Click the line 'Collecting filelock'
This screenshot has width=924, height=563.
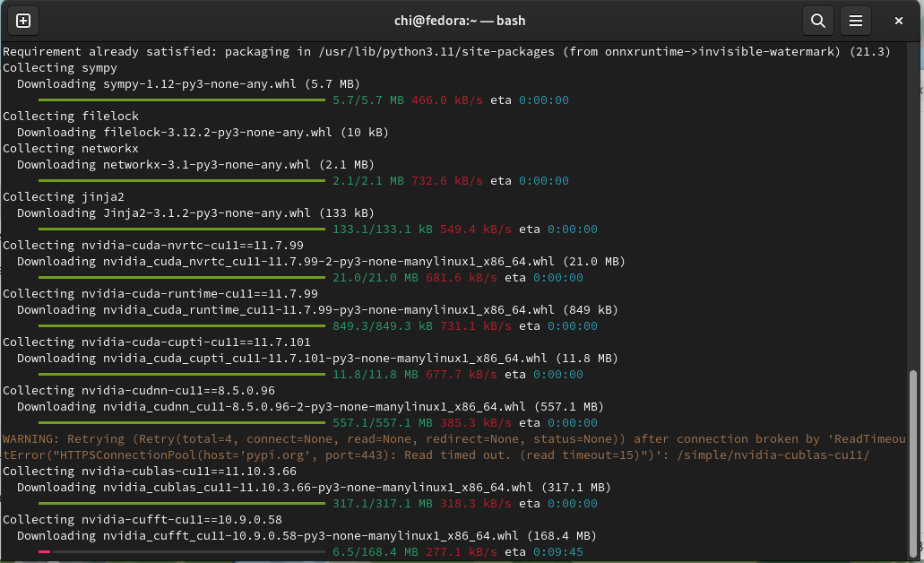[71, 117]
